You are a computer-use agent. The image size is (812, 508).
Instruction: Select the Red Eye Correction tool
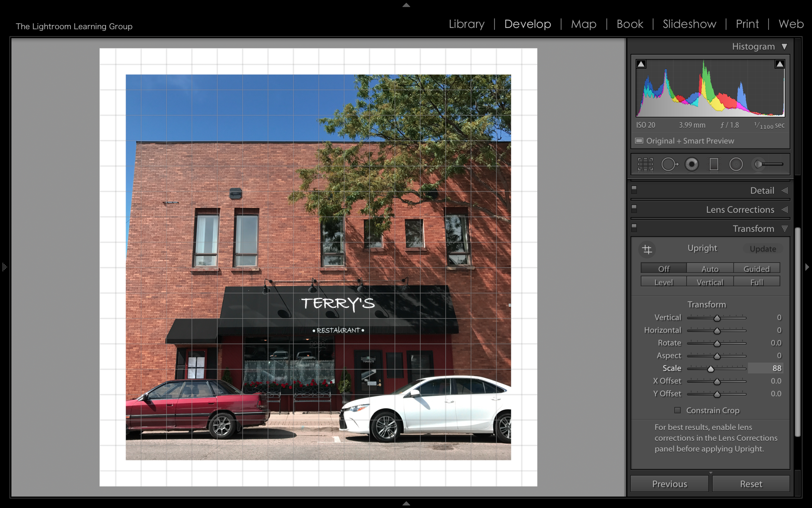click(691, 164)
